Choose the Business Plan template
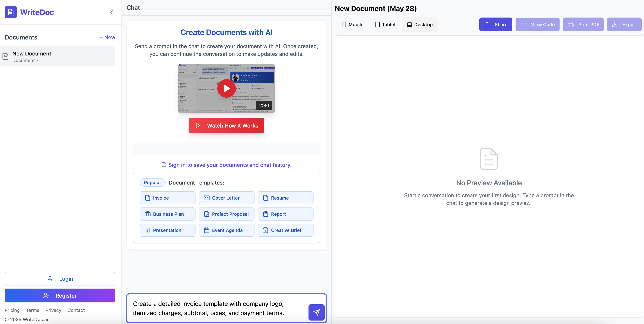 tap(167, 214)
